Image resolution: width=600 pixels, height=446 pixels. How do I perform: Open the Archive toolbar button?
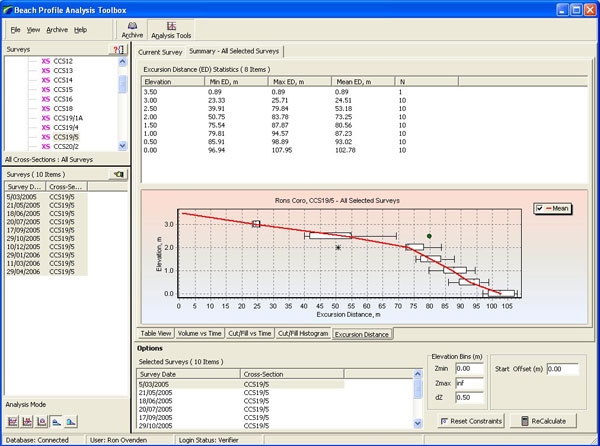pos(132,29)
